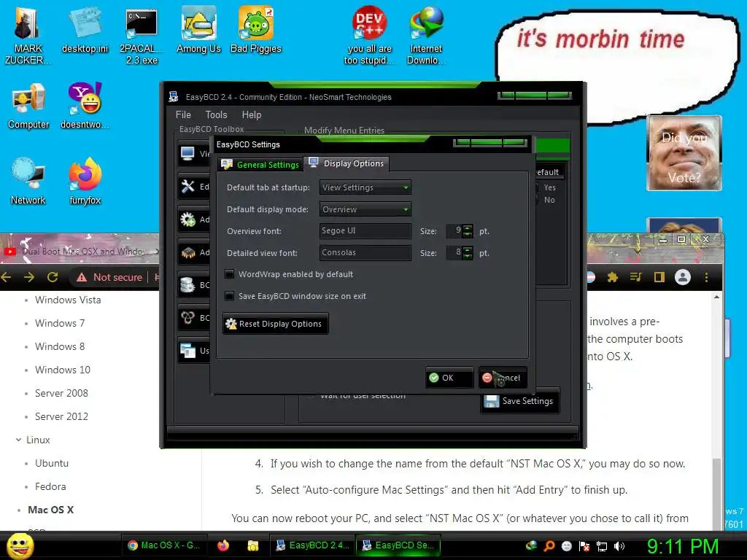Reload the page in Chrome

pos(53,277)
